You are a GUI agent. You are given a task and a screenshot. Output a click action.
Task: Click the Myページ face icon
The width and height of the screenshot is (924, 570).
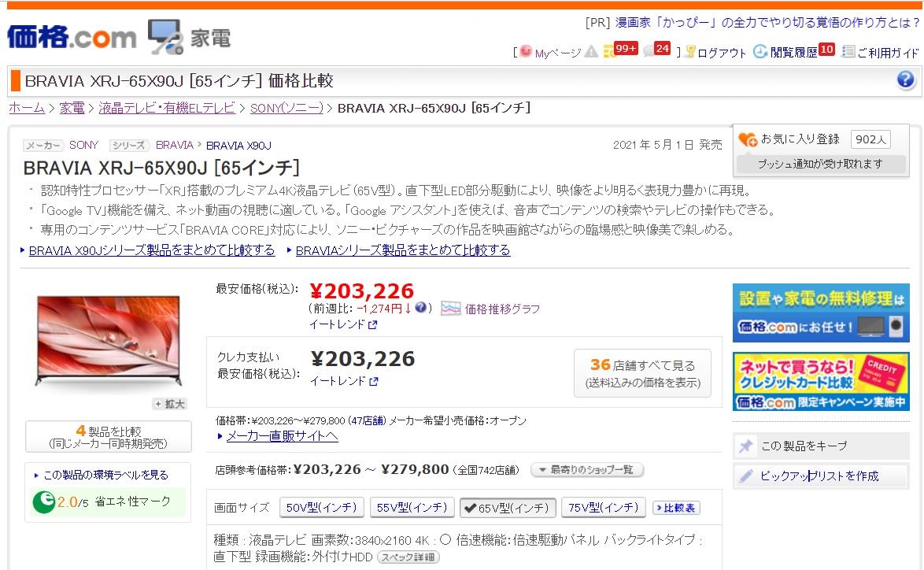(x=526, y=52)
